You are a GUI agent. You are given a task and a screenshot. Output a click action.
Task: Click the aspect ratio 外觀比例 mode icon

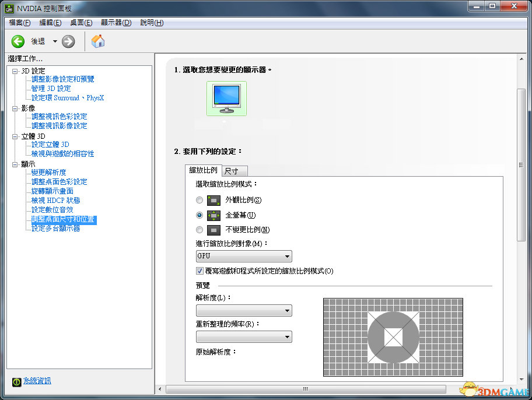pyautogui.click(x=213, y=200)
